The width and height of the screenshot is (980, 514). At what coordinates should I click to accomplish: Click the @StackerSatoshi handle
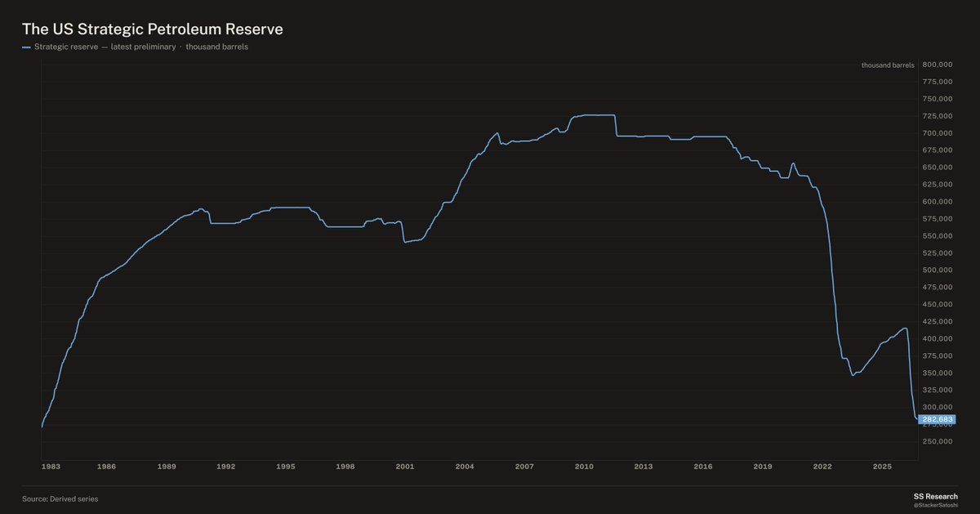(x=937, y=505)
